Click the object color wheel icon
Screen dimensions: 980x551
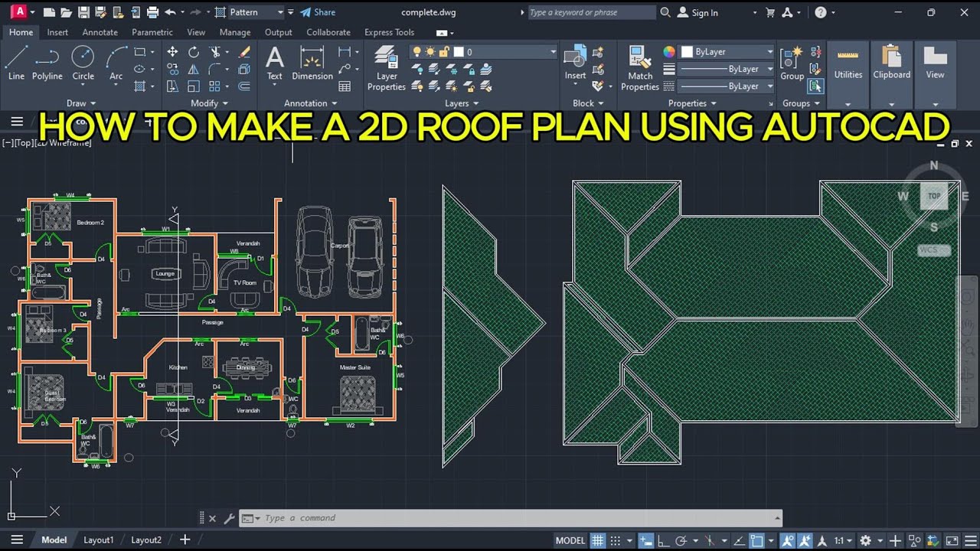(669, 52)
